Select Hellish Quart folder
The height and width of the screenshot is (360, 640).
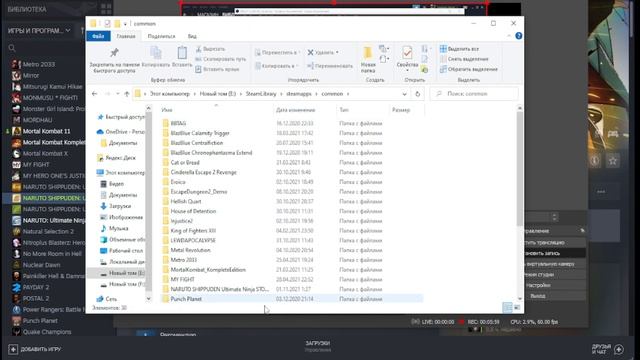click(182, 201)
